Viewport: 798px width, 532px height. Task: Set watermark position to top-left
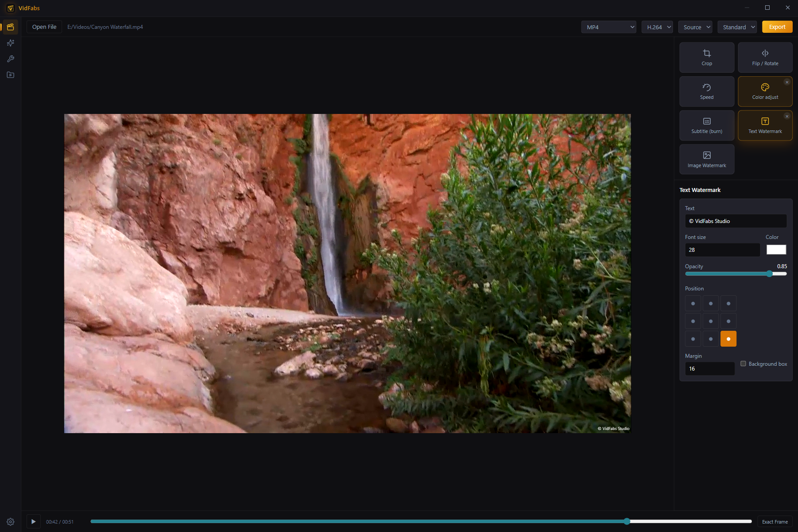point(693,304)
